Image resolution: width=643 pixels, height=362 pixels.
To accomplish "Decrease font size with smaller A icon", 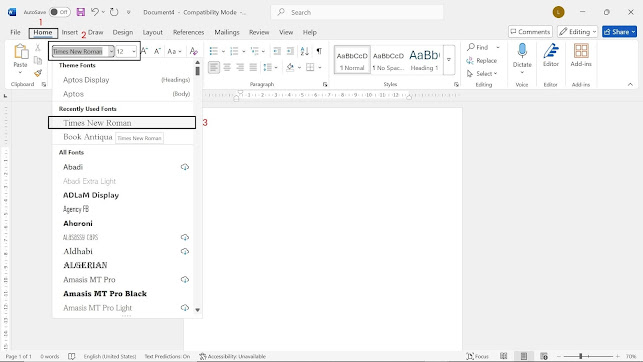I will [157, 51].
